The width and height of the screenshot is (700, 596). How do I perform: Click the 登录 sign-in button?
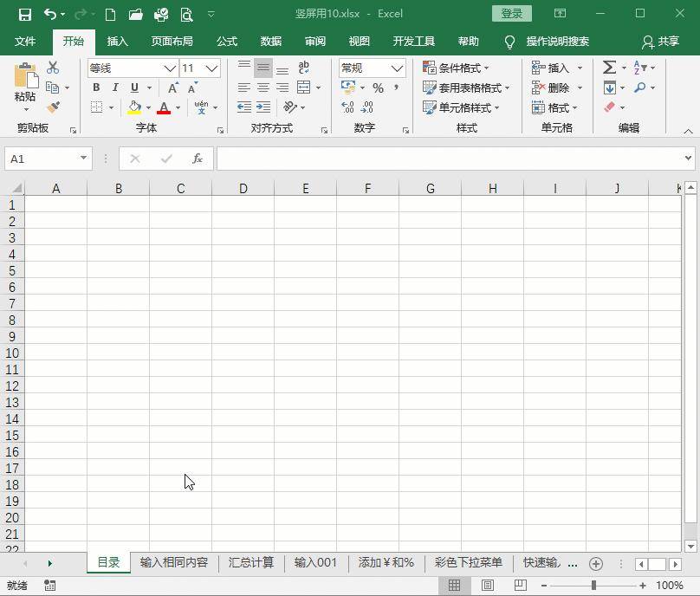pos(512,13)
